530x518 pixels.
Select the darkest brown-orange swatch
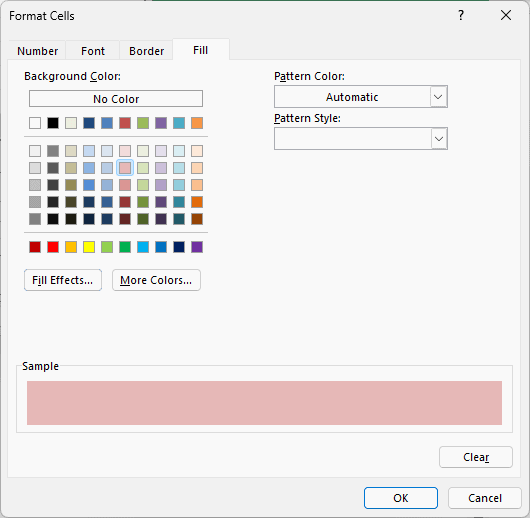pos(197,219)
